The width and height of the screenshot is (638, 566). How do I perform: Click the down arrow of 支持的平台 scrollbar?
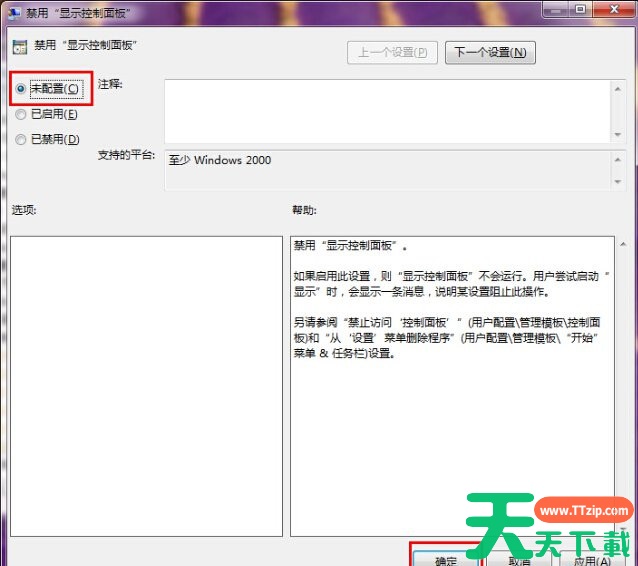click(618, 181)
